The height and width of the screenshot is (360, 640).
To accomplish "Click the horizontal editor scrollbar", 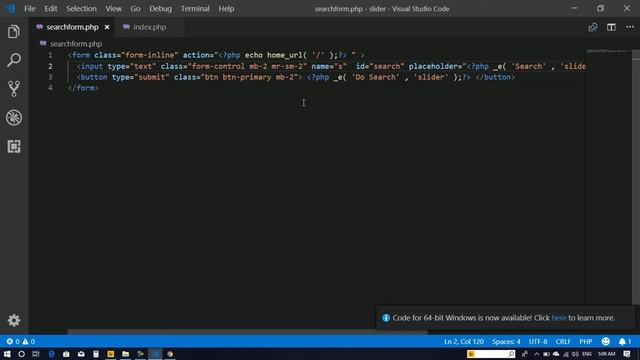I will [248, 332].
